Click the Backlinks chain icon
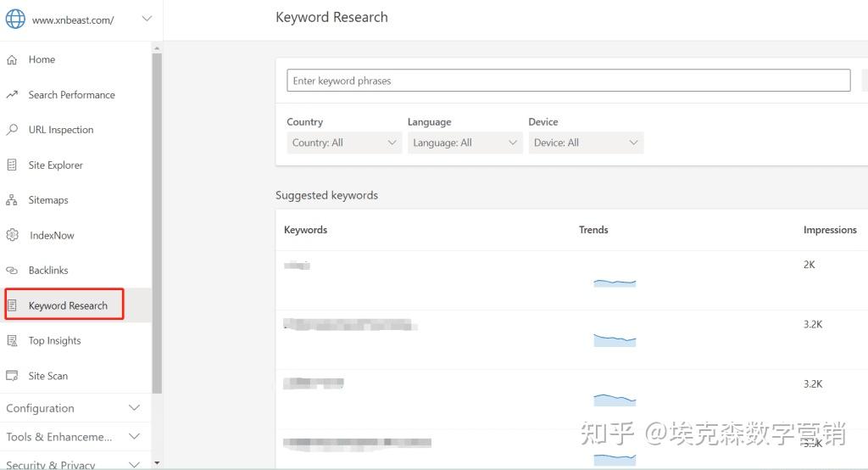868x470 pixels. click(12, 271)
